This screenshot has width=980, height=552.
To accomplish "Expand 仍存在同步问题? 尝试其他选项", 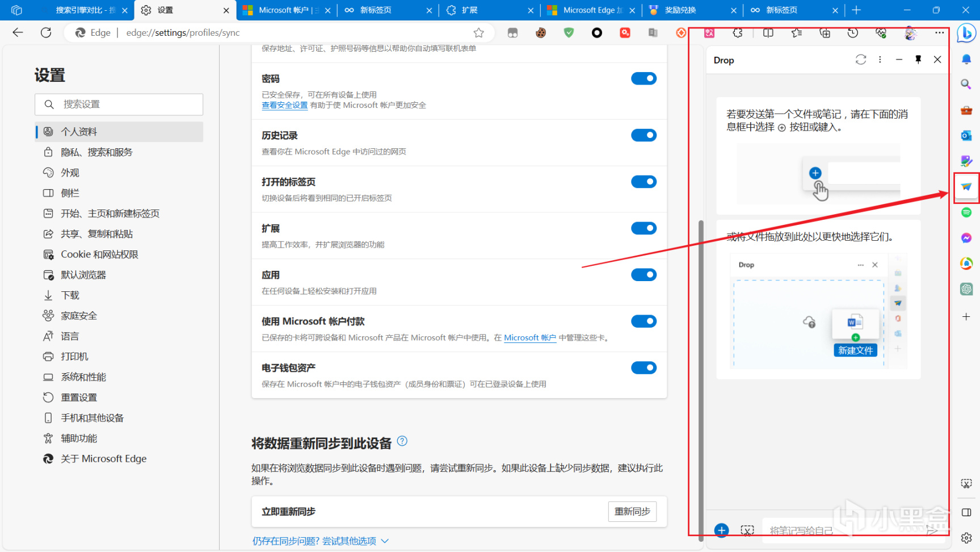I will tap(321, 541).
